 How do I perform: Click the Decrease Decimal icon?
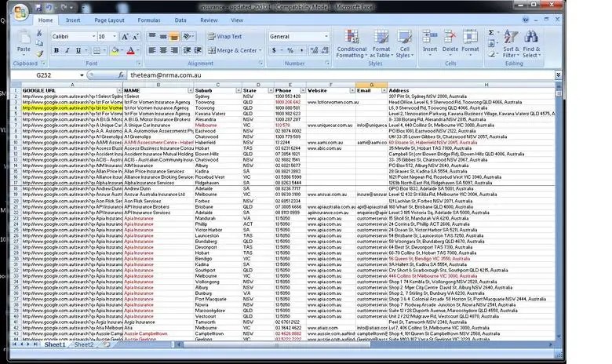pyautogui.click(x=325, y=50)
